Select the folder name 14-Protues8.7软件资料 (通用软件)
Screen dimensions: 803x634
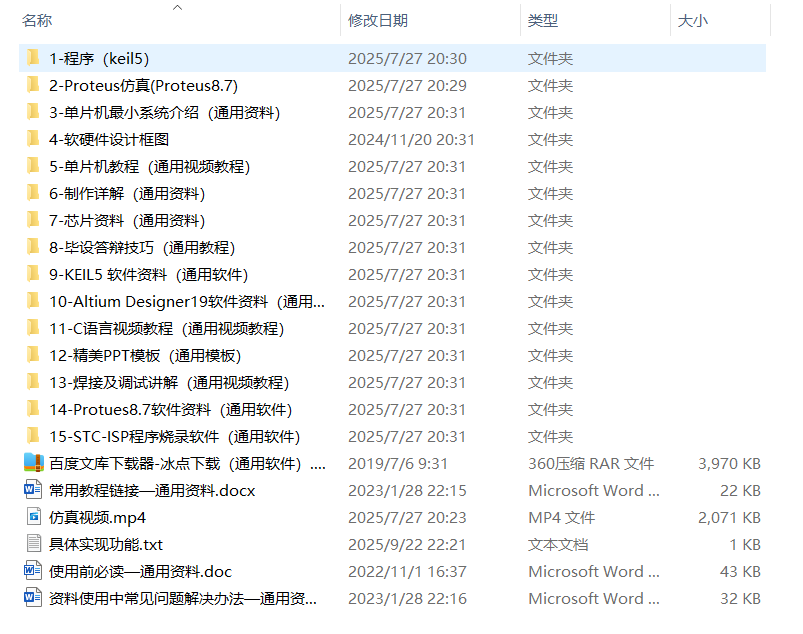(171, 410)
